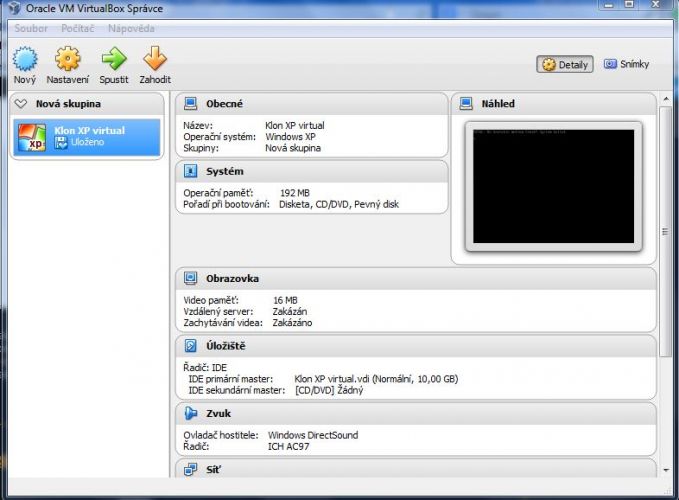
Task: Open the Obrazovka section header
Action: (x=416, y=278)
